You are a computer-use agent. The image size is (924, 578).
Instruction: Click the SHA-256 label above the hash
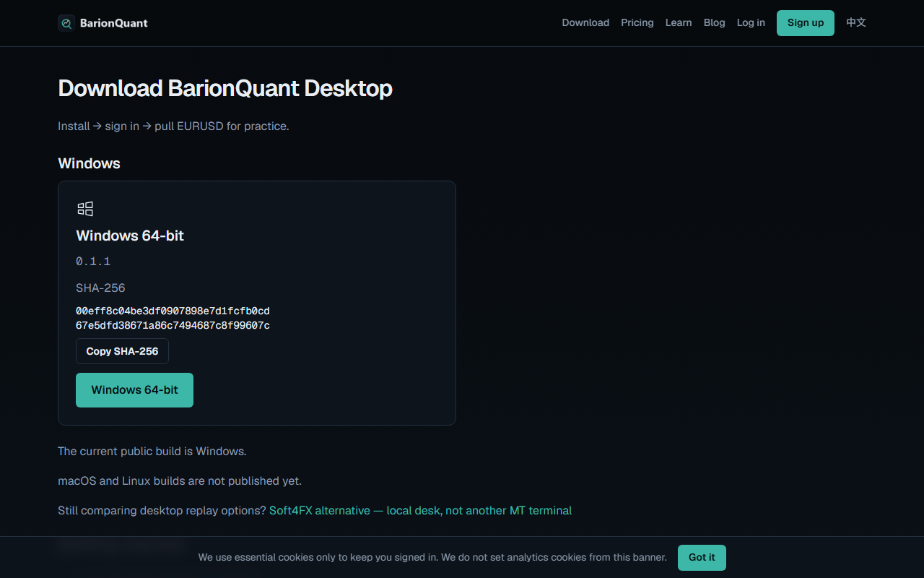[100, 288]
